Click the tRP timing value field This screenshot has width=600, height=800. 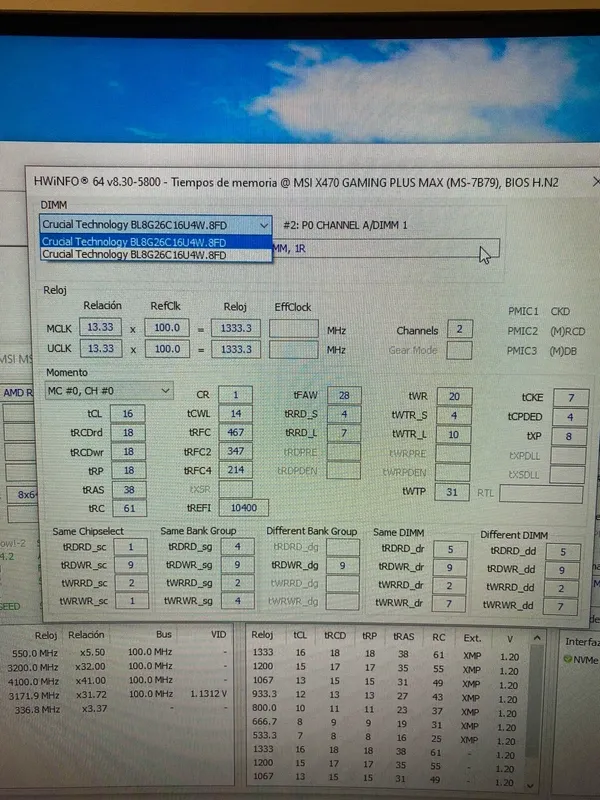point(129,470)
